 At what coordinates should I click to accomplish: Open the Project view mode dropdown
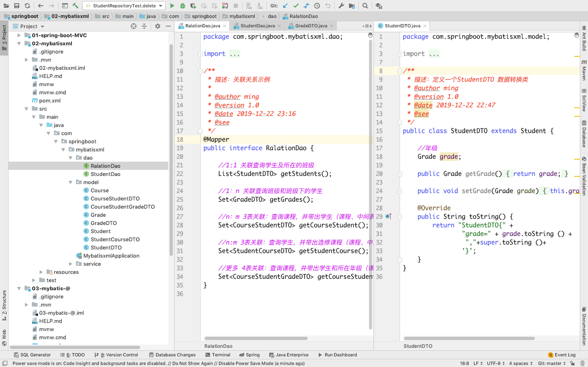click(x=29, y=26)
